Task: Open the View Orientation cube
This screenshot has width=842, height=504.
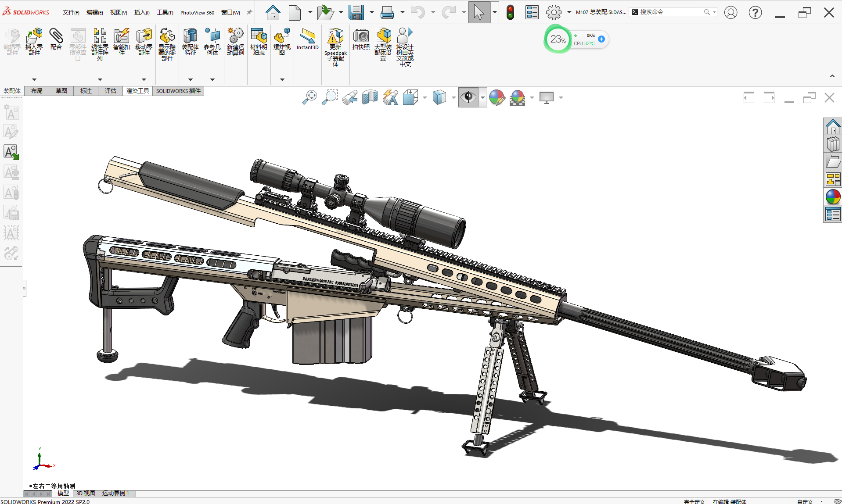Action: tap(410, 97)
